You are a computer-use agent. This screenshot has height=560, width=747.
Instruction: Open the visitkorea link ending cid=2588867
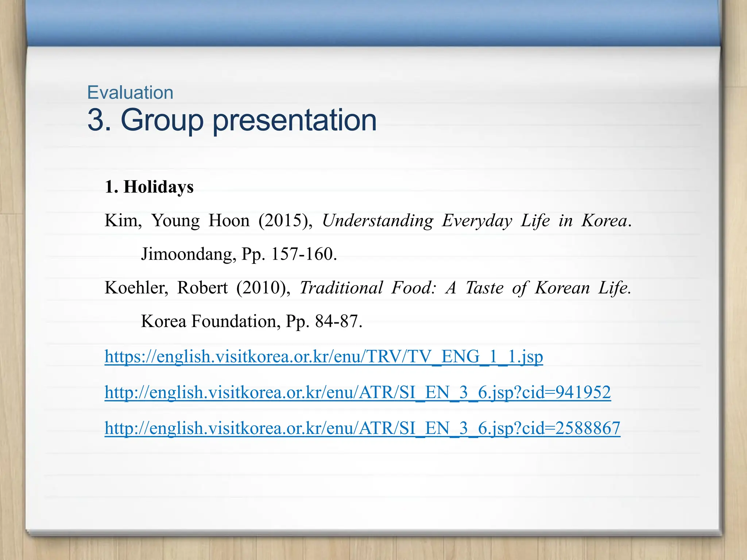pyautogui.click(x=362, y=428)
